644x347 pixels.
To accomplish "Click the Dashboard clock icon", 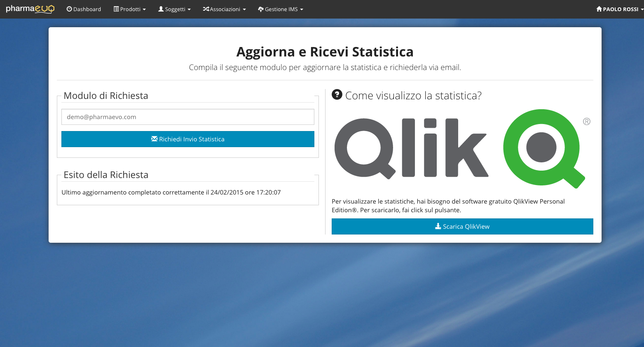I will [x=69, y=9].
